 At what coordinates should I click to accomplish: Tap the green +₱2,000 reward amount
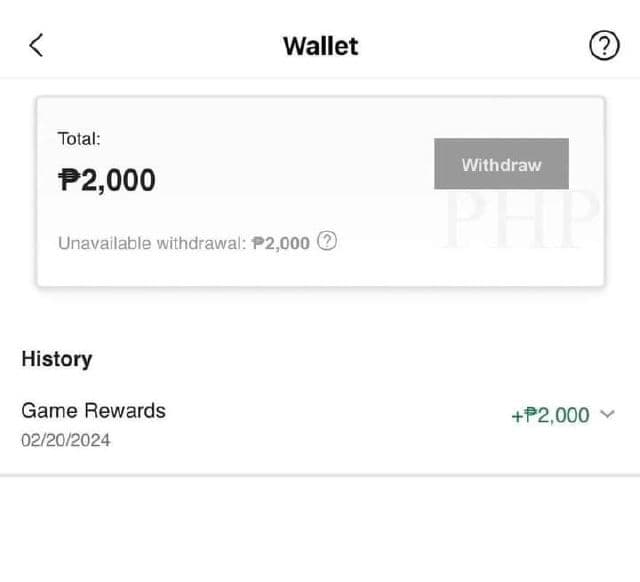coord(550,415)
